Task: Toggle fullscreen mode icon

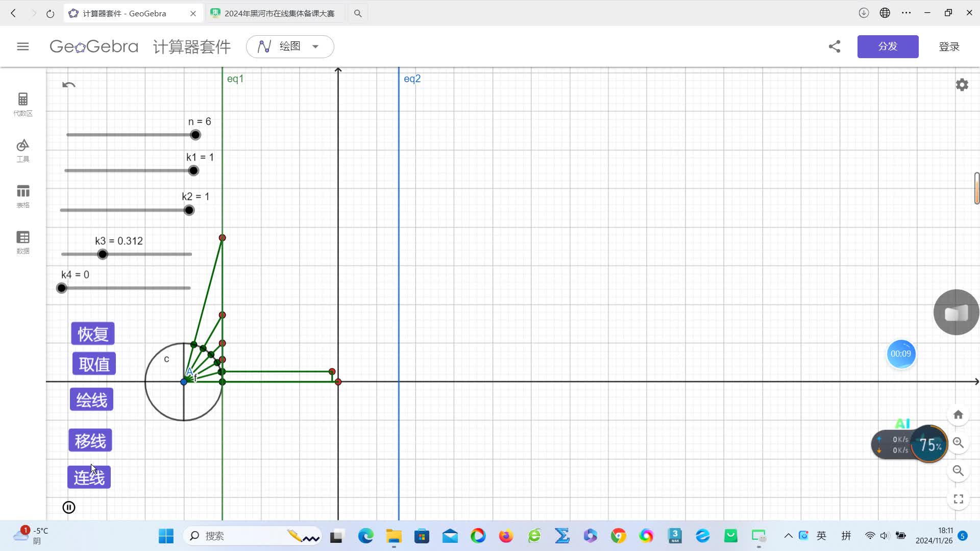Action: point(958,498)
